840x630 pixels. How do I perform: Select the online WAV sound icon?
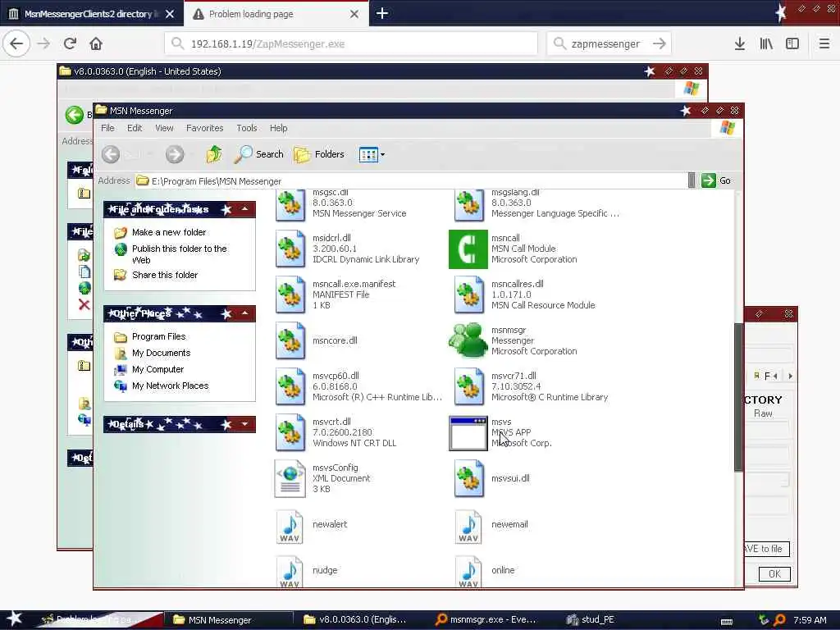coord(468,572)
